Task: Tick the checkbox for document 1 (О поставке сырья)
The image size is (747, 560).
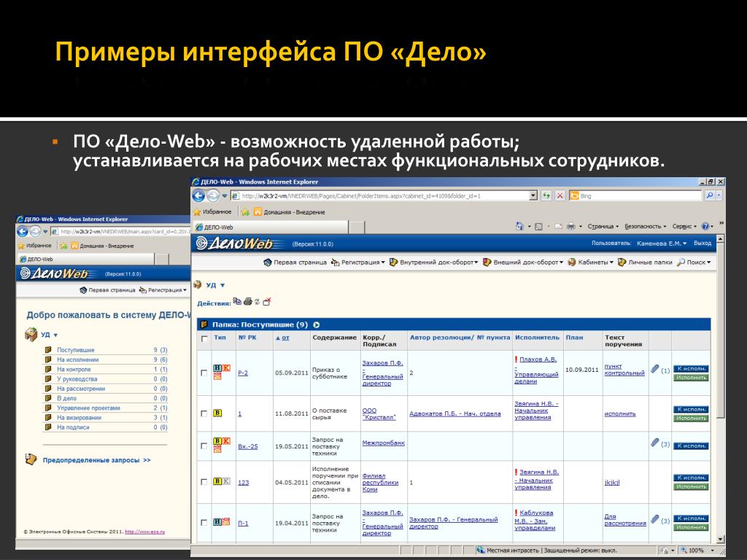Action: click(204, 413)
